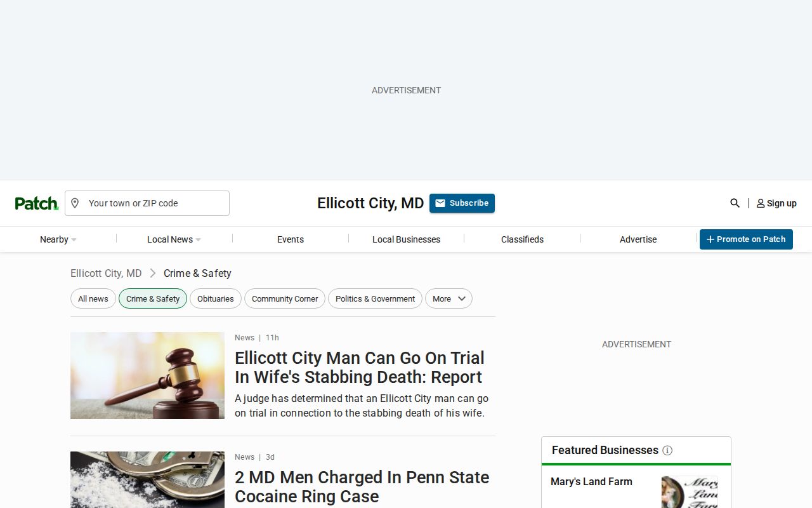
Task: Click the Ellicott City, MD page title
Action: (x=370, y=203)
